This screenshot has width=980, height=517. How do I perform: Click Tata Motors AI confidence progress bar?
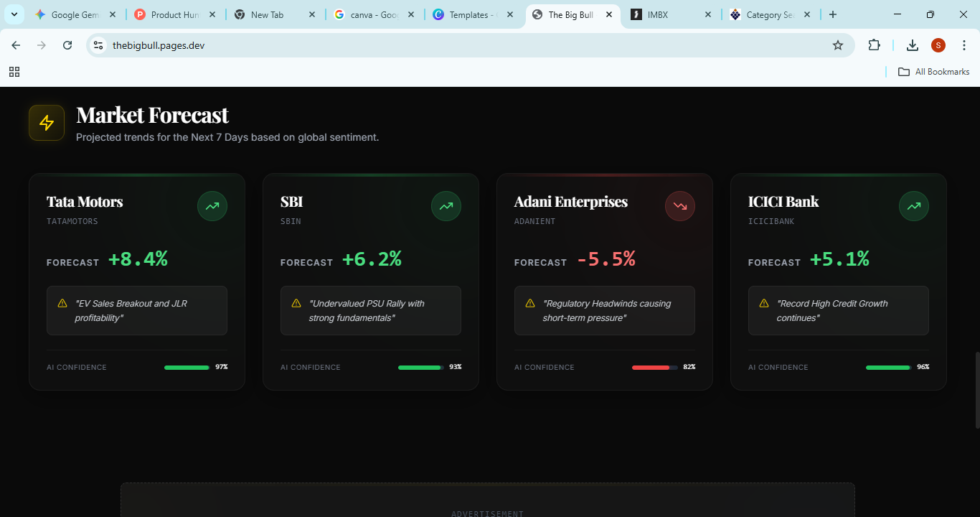click(187, 367)
